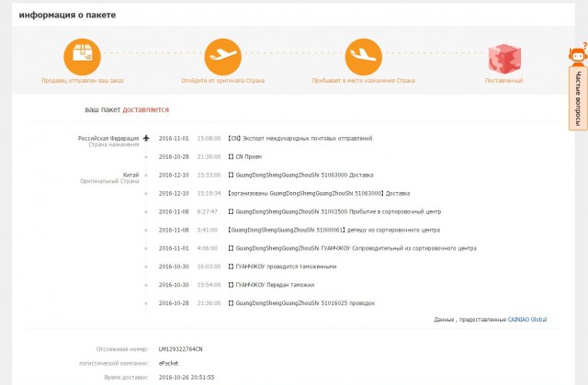Click the '51016025 проводок' entry
Screen dimensions: 588x385
[301, 303]
